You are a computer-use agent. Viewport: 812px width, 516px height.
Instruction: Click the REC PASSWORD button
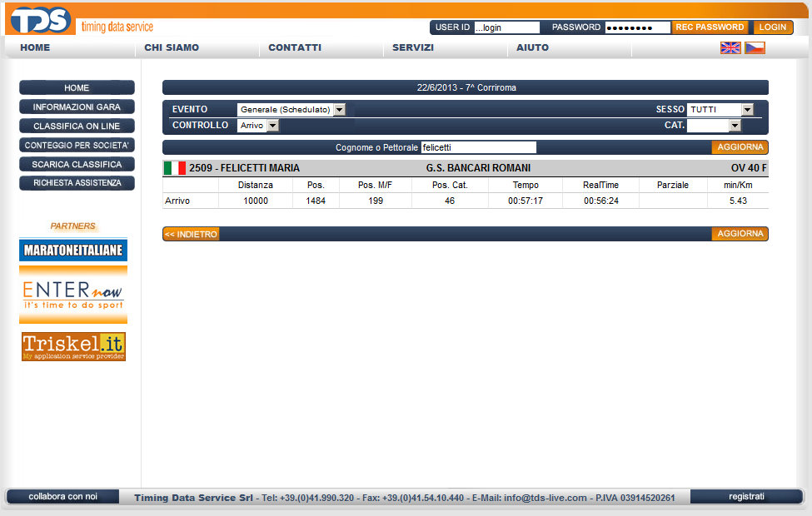click(710, 27)
